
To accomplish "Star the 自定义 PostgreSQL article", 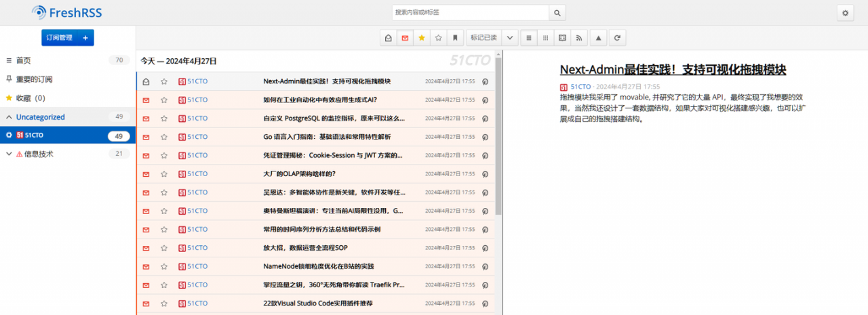I will tap(164, 119).
